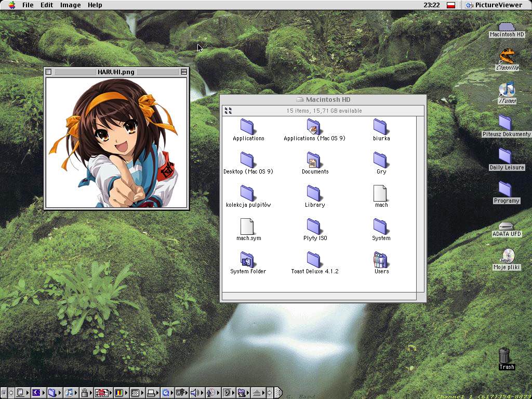Open the sound volume speaker control strip module
Viewport: 532px width, 399px height.
[196, 393]
